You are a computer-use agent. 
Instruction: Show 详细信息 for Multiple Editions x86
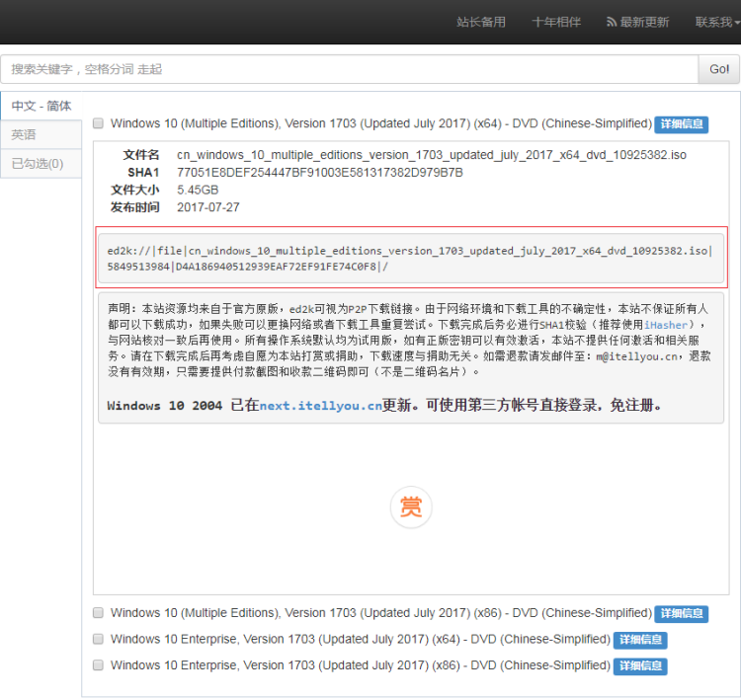[681, 613]
